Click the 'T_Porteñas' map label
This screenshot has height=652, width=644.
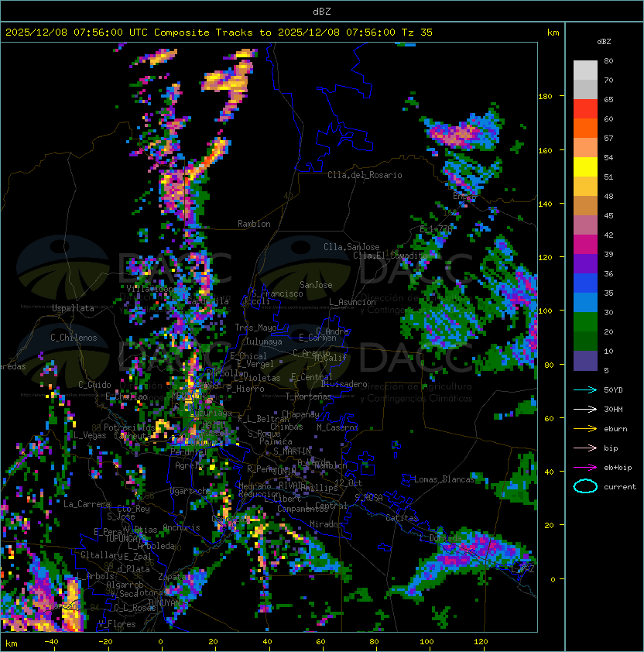pyautogui.click(x=308, y=396)
